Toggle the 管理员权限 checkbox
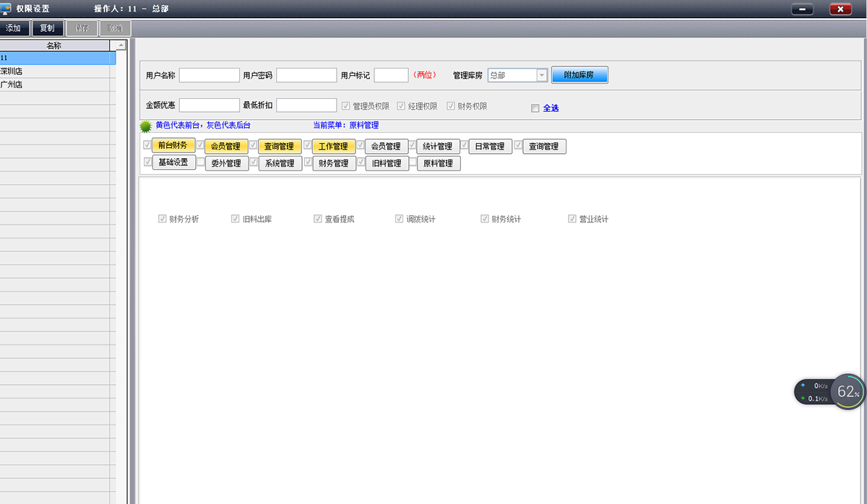The height and width of the screenshot is (504, 867). [x=346, y=106]
